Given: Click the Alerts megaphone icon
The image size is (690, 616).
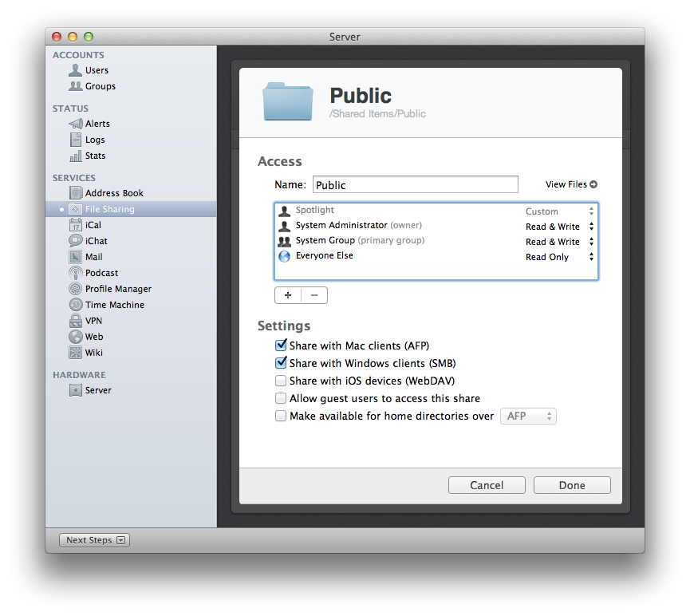Looking at the screenshot, I should click(75, 124).
